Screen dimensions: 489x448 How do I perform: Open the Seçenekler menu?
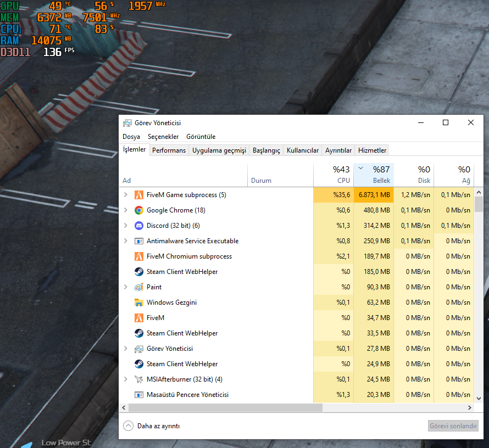coord(163,137)
